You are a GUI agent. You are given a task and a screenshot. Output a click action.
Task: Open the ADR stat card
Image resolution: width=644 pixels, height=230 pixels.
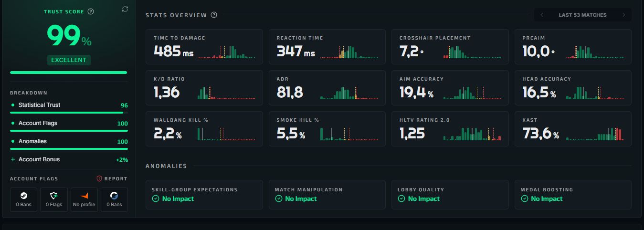pyautogui.click(x=327, y=88)
